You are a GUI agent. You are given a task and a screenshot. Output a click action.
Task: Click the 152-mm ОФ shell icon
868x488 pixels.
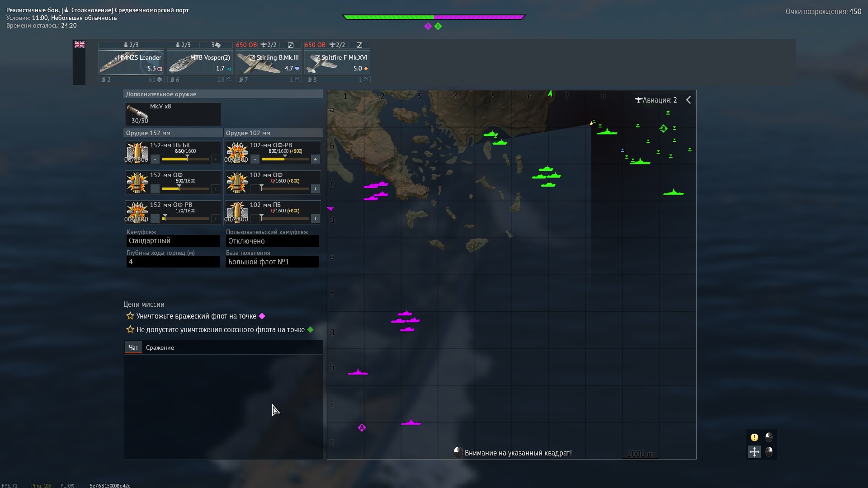point(137,183)
